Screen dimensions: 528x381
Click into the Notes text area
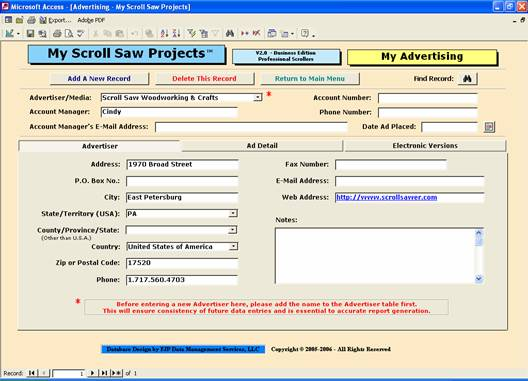(375, 256)
